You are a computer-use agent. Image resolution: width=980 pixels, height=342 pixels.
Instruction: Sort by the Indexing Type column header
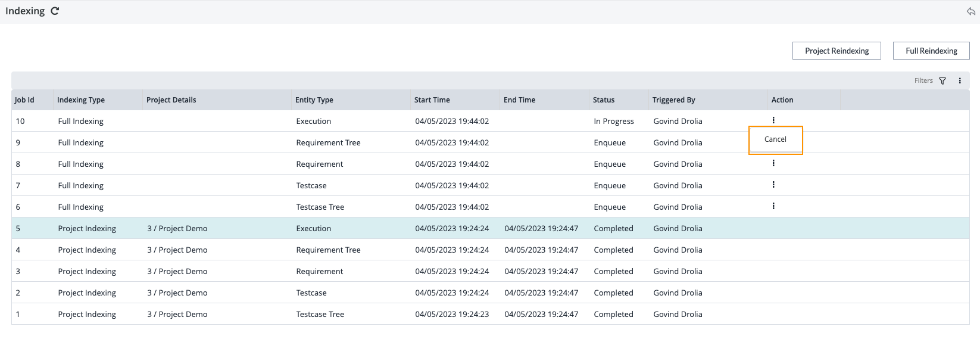pos(81,100)
